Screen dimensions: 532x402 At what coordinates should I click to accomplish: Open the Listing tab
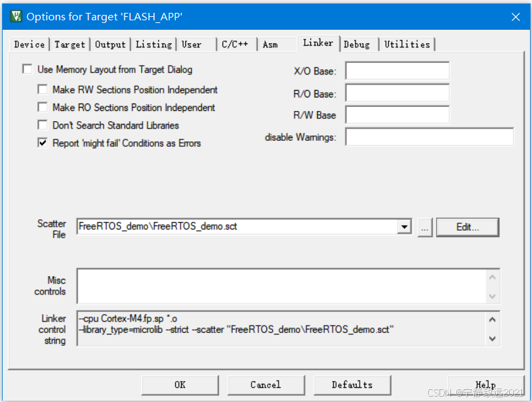[153, 45]
